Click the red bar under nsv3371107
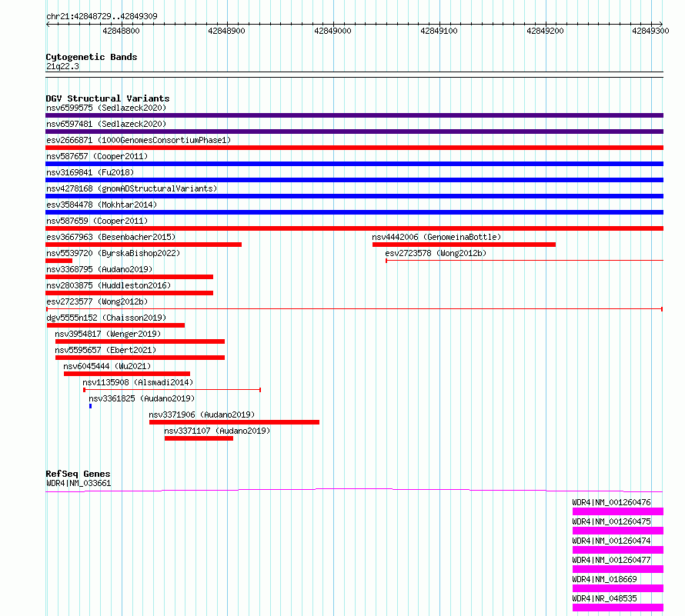Image resolution: width=685 pixels, height=616 pixels. (199, 438)
